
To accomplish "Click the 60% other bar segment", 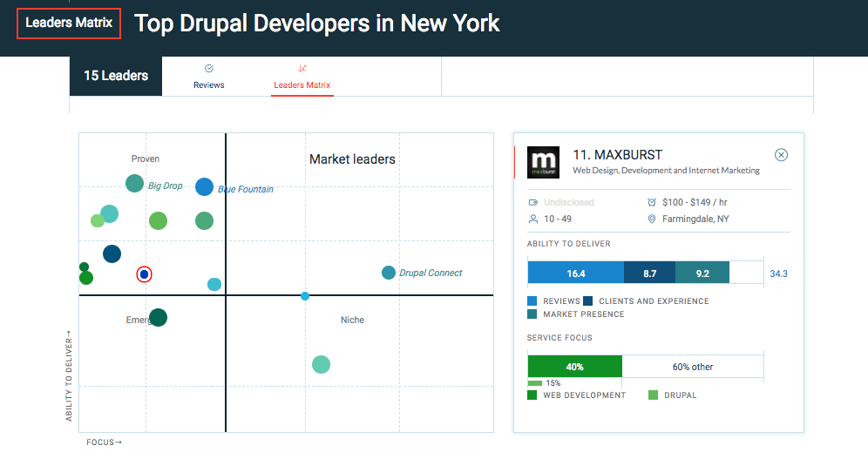I will tap(693, 367).
